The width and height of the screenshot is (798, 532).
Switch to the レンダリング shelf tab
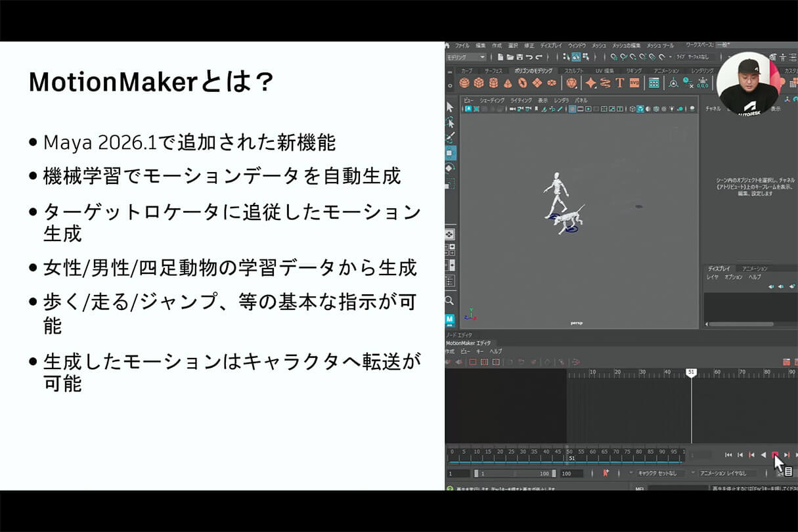click(x=702, y=70)
